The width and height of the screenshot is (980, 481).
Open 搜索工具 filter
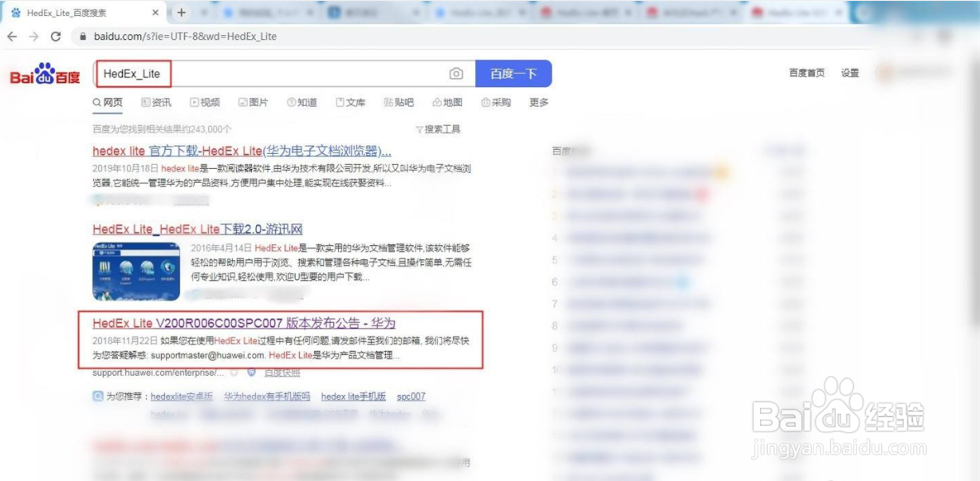click(x=439, y=129)
